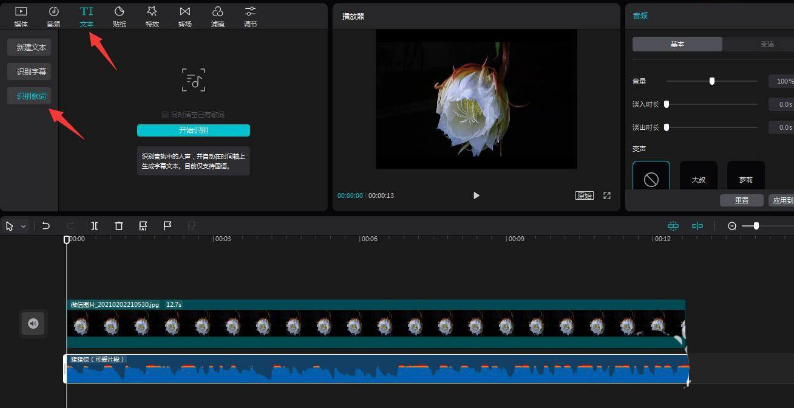Mute the video track speaker toggle

(33, 323)
